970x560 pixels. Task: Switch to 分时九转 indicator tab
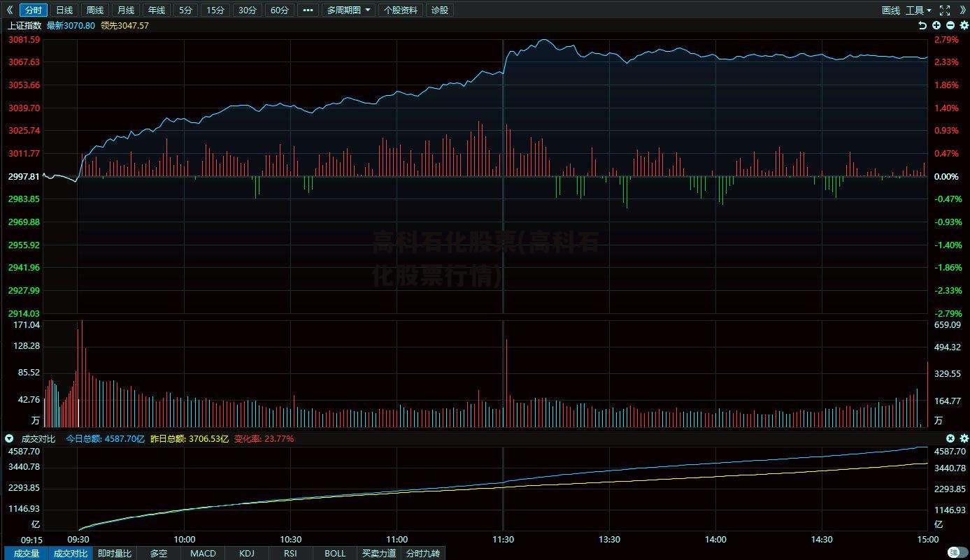[422, 553]
